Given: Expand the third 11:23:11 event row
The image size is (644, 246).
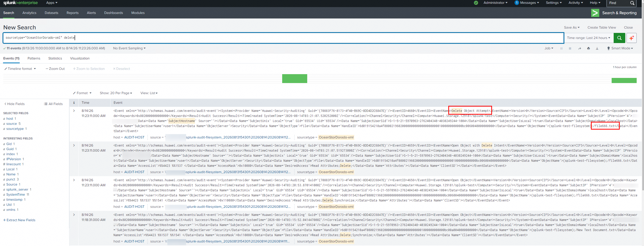Looking at the screenshot, I should tap(74, 180).
